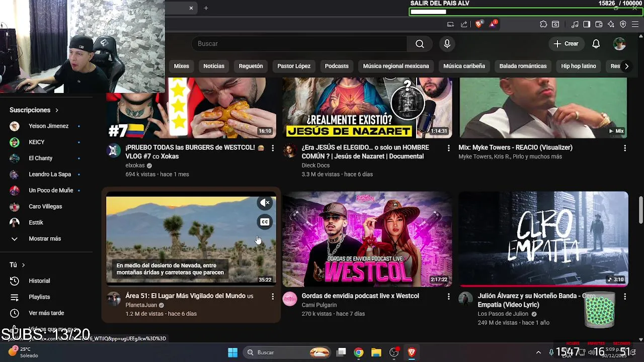Open options for Jesús de Nazaret video

click(449, 148)
